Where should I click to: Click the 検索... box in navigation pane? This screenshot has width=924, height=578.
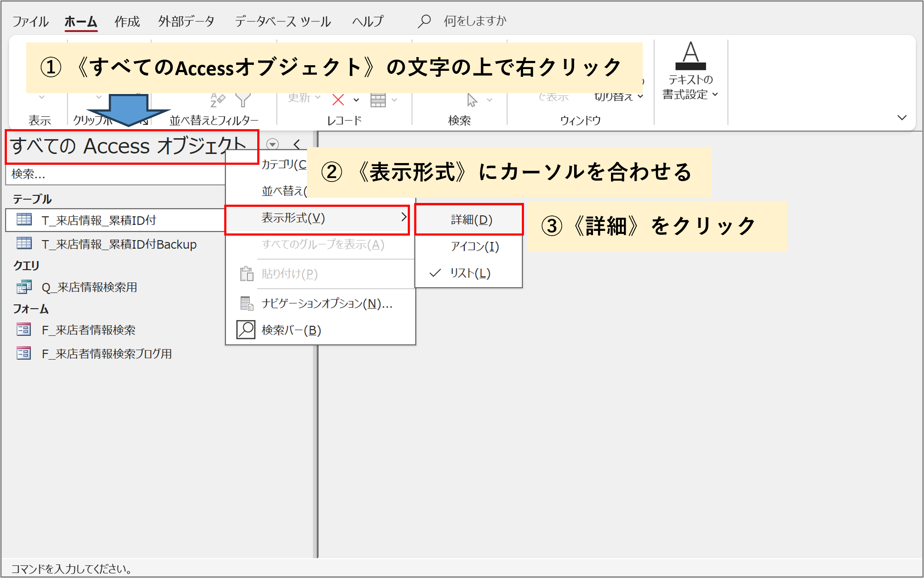click(115, 174)
